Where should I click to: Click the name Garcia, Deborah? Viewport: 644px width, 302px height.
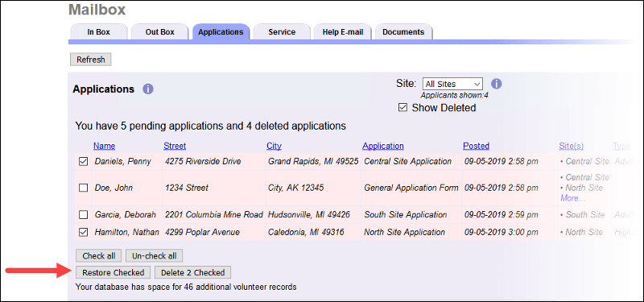[126, 215]
